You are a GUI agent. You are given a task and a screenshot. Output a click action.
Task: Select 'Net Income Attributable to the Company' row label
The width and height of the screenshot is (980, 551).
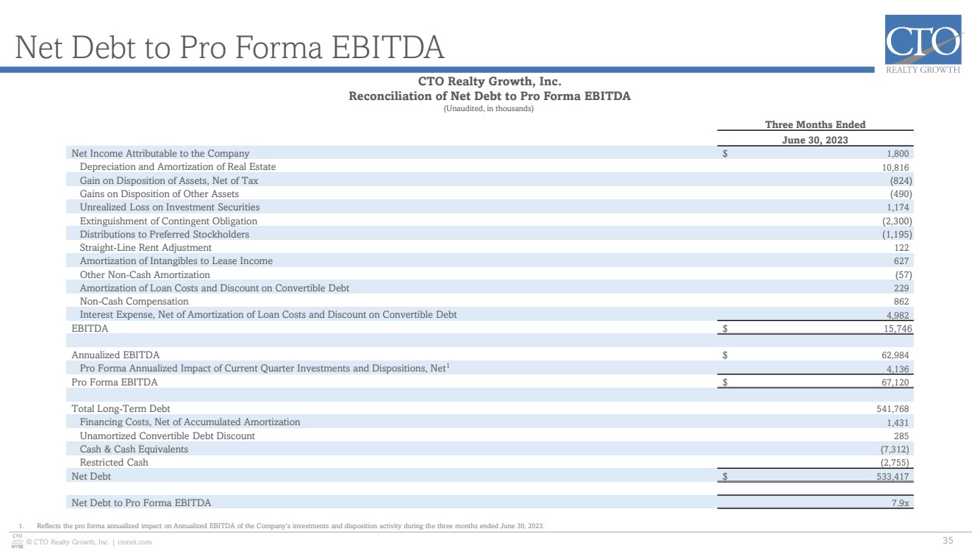click(160, 154)
